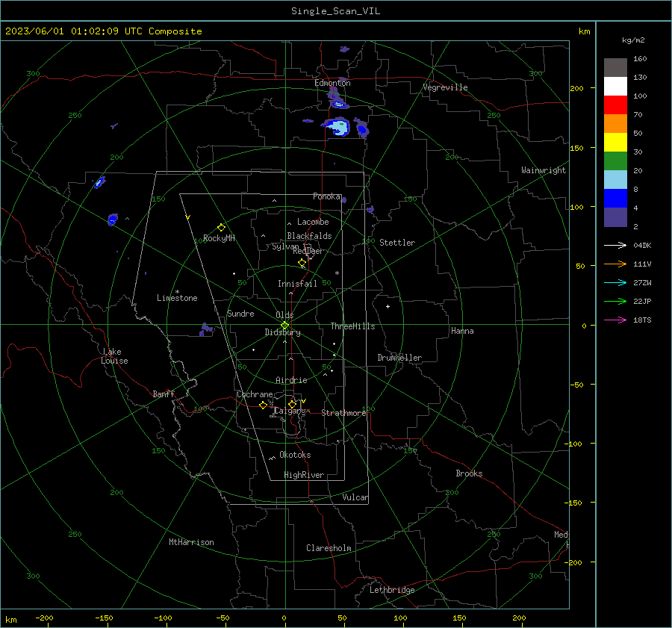Select the light blue 8-20 legend color

pos(615,180)
